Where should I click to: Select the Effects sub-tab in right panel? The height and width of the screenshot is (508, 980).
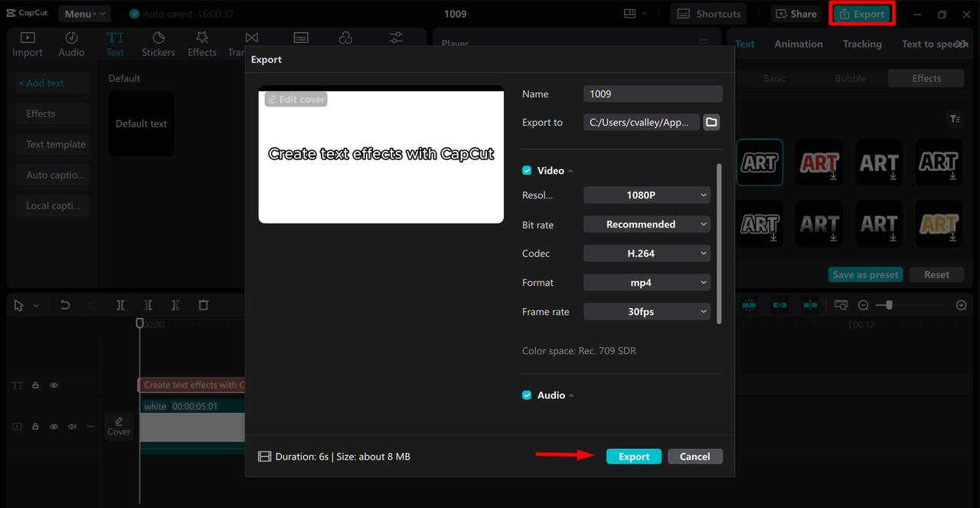[926, 78]
